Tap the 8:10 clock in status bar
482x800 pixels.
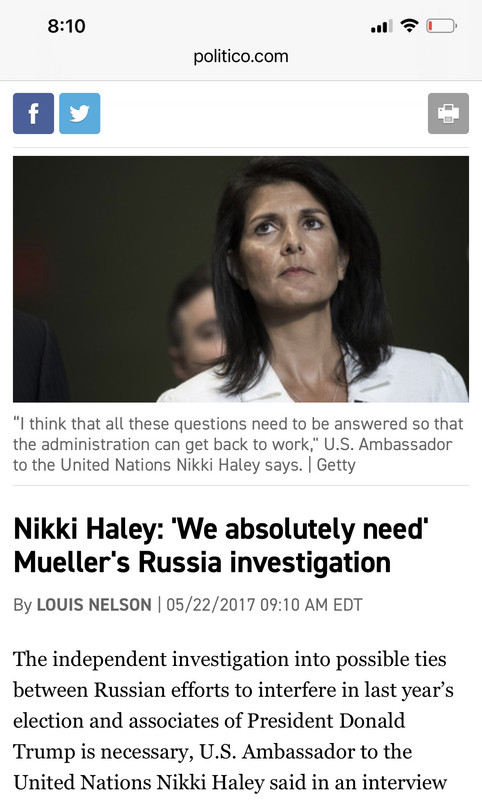tap(66, 26)
